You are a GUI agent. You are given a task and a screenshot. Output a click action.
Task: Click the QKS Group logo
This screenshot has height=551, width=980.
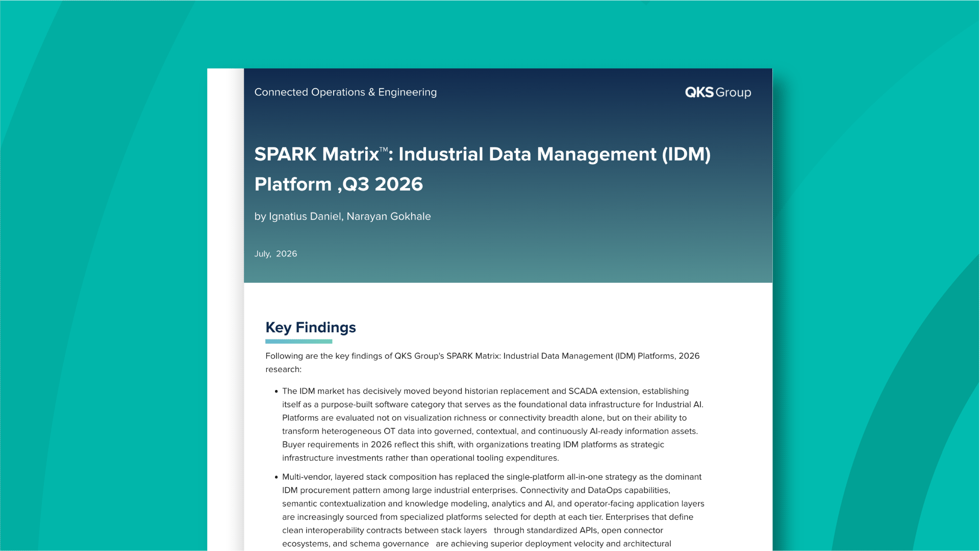(718, 92)
